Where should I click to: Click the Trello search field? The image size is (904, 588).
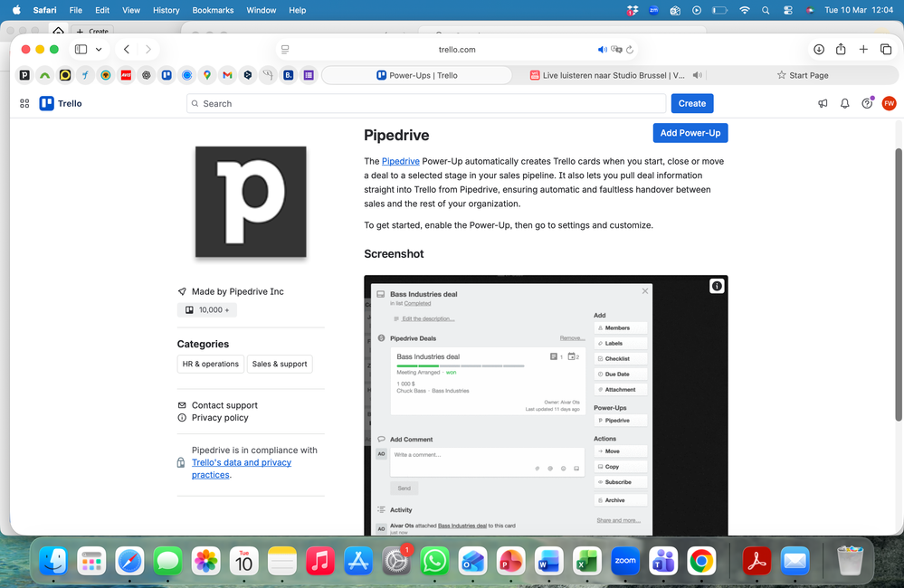click(x=426, y=104)
